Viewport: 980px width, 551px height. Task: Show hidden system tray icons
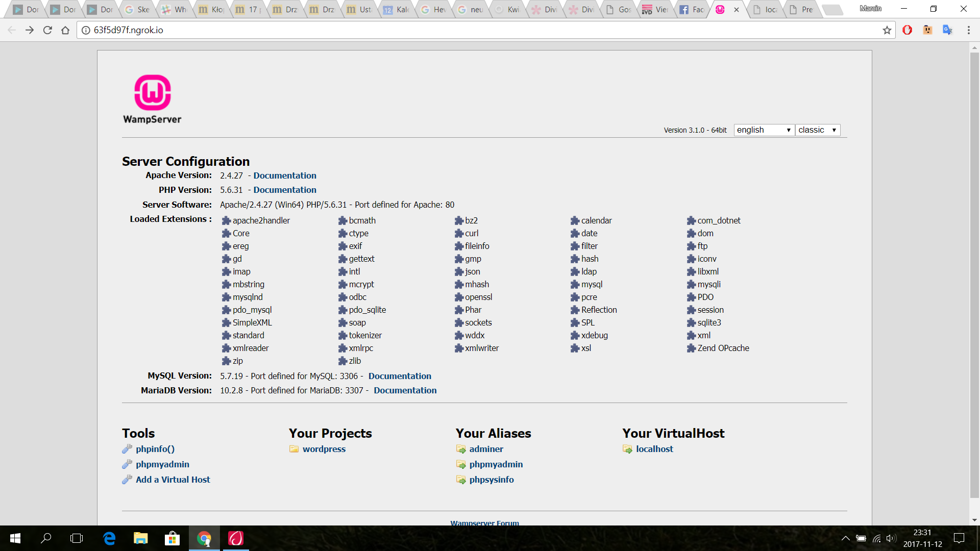click(846, 538)
